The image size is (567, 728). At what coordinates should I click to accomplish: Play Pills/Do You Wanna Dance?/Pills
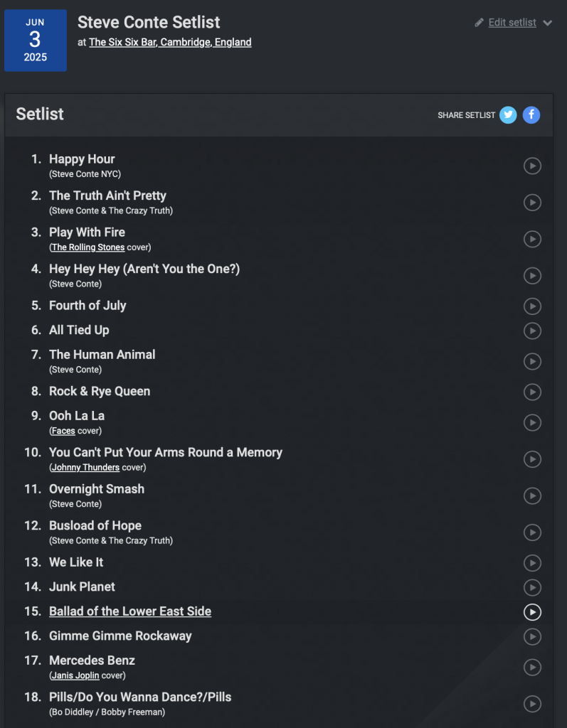coord(532,704)
